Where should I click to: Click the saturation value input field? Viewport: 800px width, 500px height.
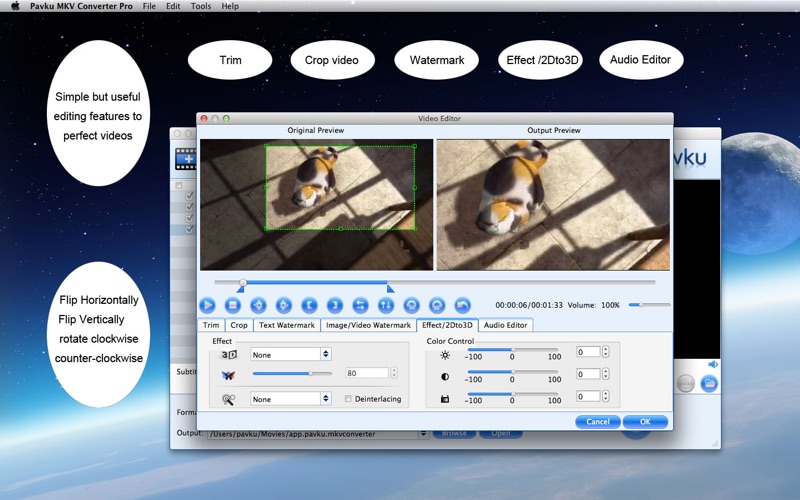click(x=588, y=396)
